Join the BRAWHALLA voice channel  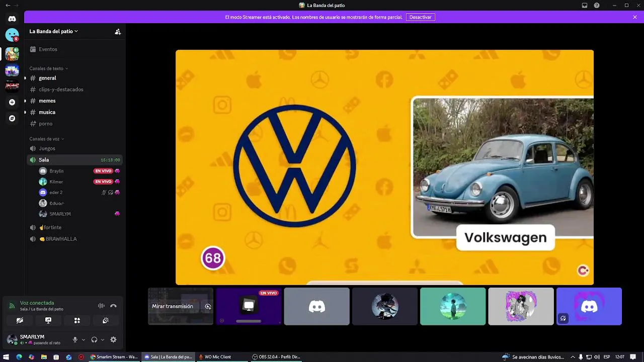74,239
